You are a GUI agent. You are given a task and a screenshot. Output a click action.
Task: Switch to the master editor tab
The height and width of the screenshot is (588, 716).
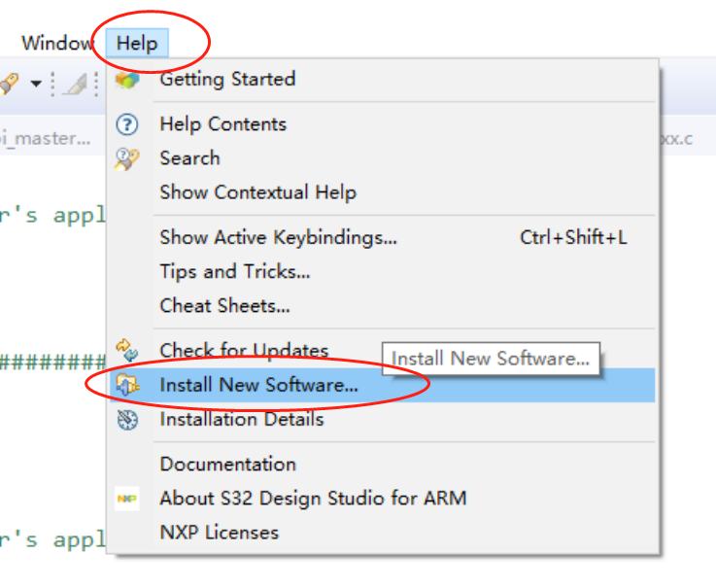(46, 137)
